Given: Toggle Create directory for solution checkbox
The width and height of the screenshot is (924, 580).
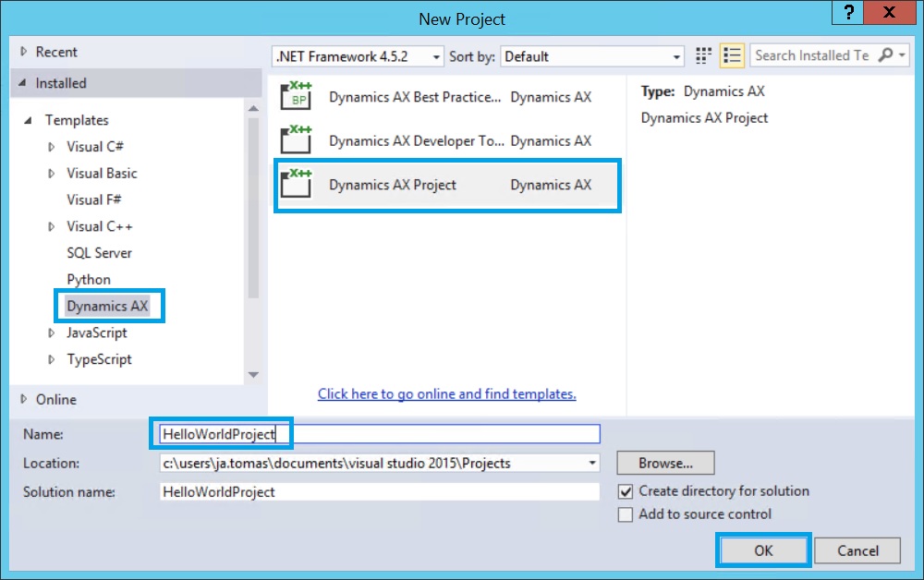Looking at the screenshot, I should pyautogui.click(x=626, y=491).
